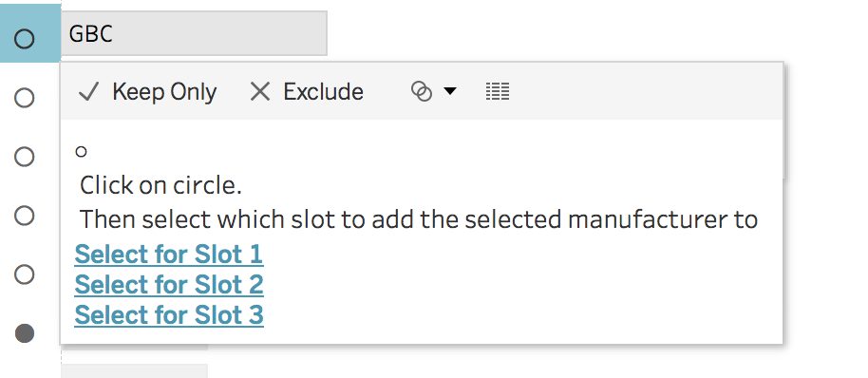
Task: Click the GBC manufacturer label
Action: point(91,34)
